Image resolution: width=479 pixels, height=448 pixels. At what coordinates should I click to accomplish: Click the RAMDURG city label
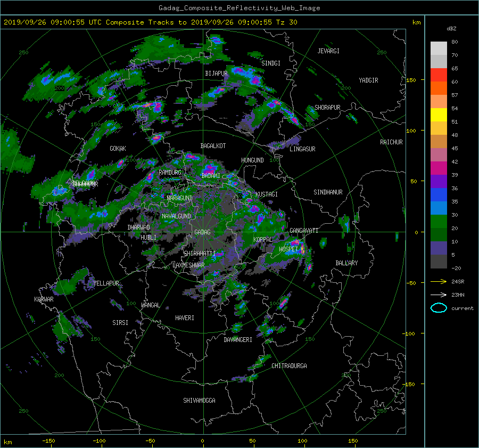170,173
